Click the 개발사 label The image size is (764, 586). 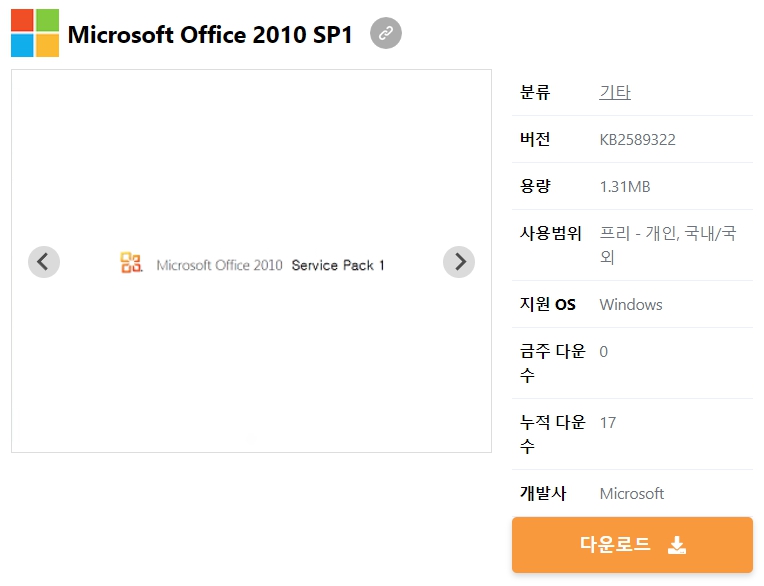tap(543, 493)
